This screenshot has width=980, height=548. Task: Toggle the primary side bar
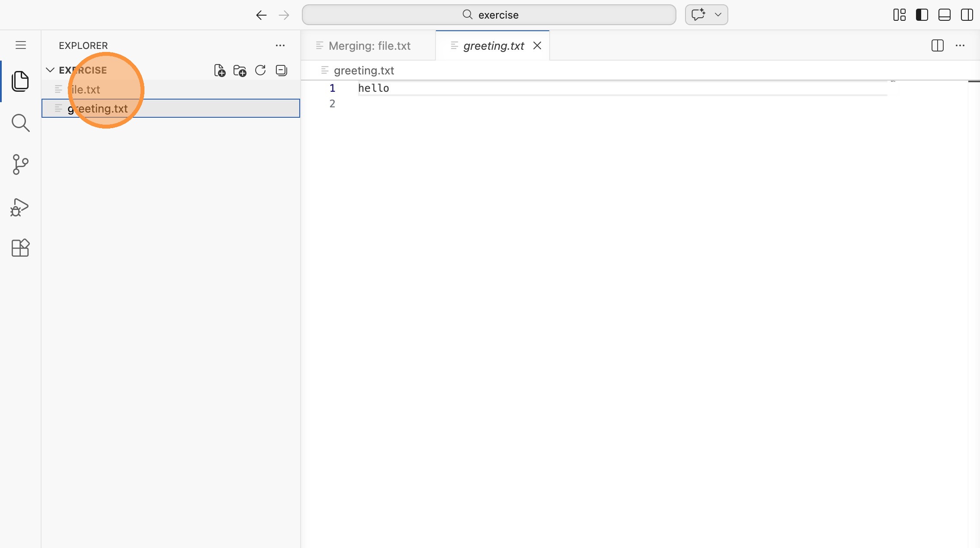click(x=922, y=15)
